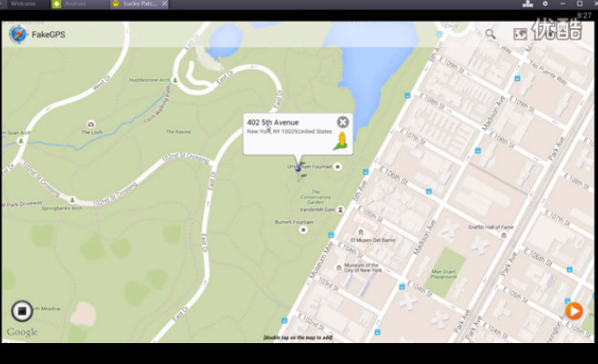Click the Marx Grant Playground label
Viewport: 598px width, 364px height.
click(443, 275)
